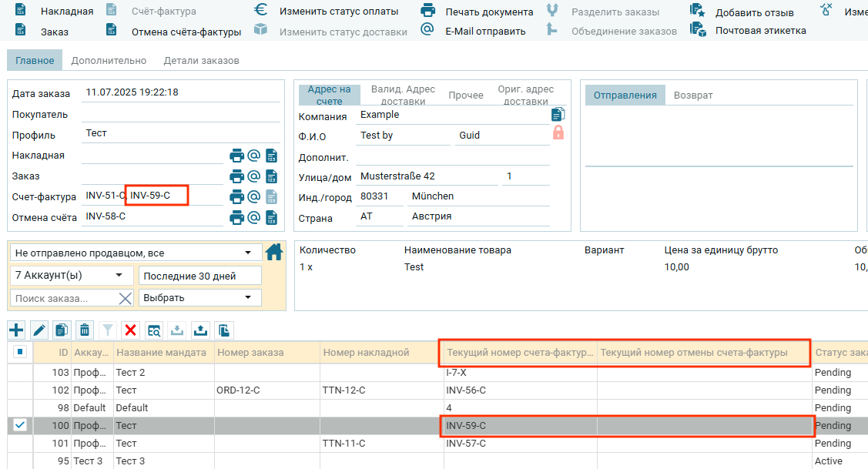Click the 'Поиск заказа...' search field

(x=63, y=298)
